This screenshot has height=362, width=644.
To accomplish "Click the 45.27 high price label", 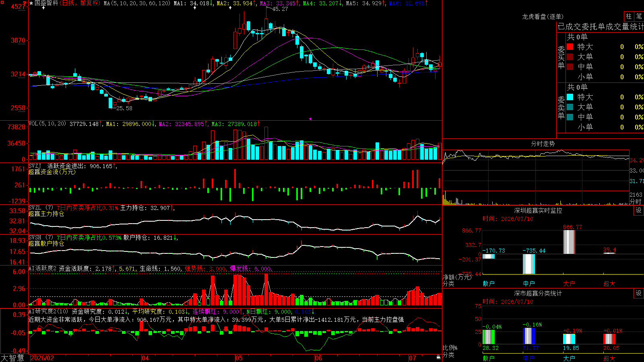I will 280,9.
